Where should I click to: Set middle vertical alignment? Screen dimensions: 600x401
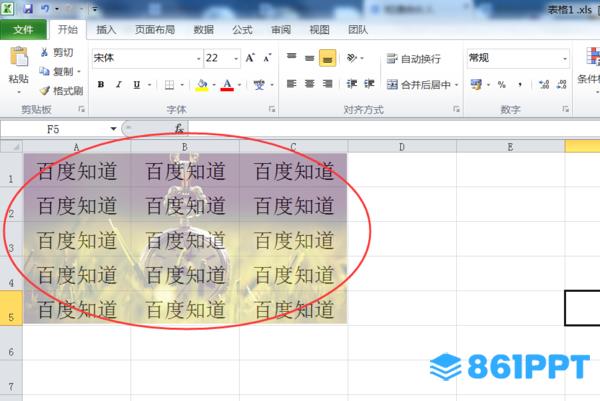coord(310,58)
